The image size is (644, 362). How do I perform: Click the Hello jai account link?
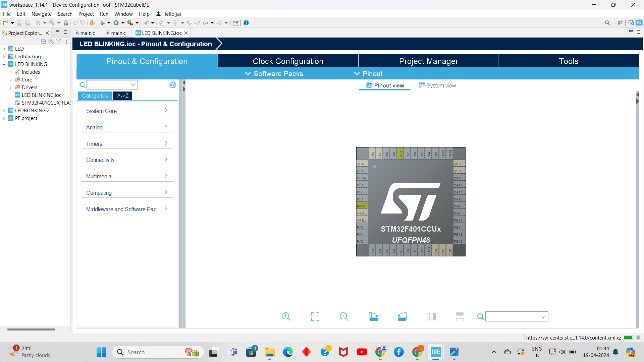pyautogui.click(x=169, y=14)
